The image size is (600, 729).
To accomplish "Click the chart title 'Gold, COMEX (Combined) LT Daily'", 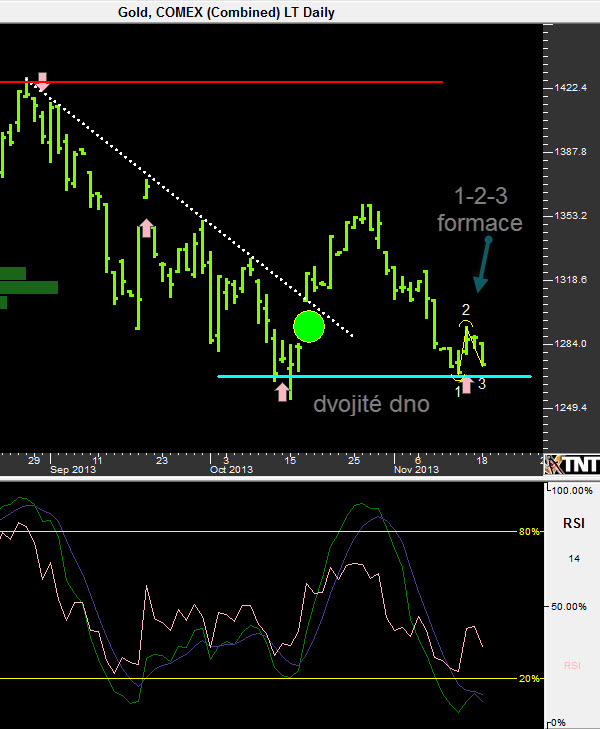I will pyautogui.click(x=226, y=12).
